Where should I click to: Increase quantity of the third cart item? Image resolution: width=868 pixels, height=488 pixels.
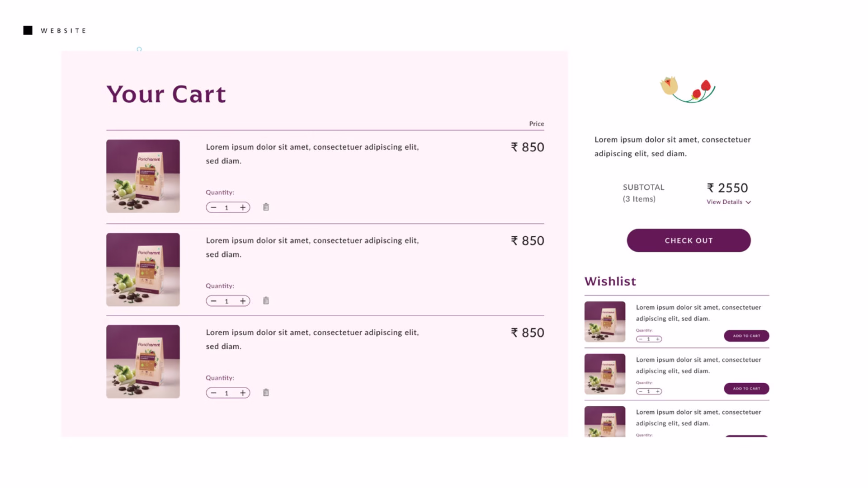point(243,393)
